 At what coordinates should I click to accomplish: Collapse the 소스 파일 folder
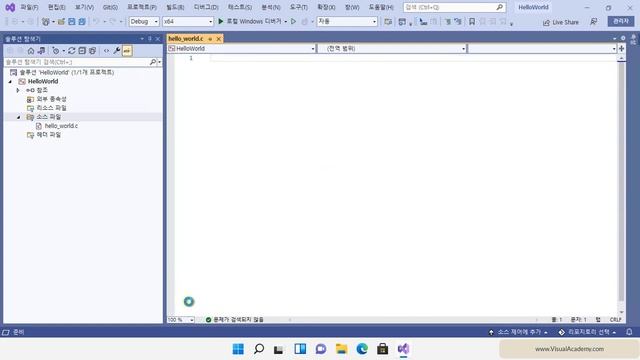tap(18, 117)
